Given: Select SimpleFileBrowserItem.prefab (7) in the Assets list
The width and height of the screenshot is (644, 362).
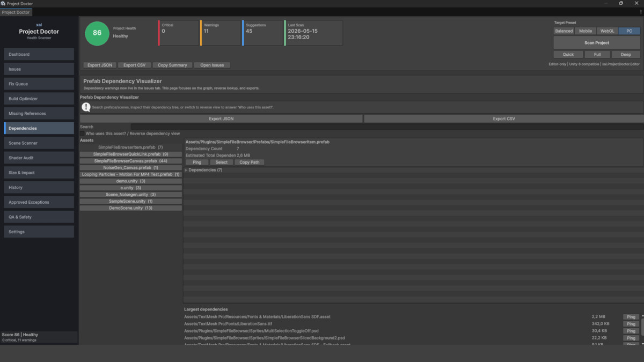Looking at the screenshot, I should pyautogui.click(x=130, y=147).
